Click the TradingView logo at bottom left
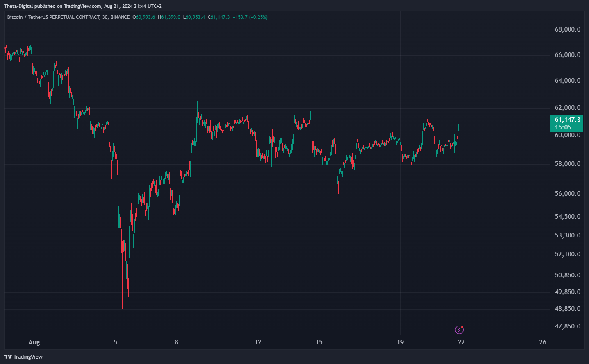Viewport: 589px width, 364px height. 23,357
